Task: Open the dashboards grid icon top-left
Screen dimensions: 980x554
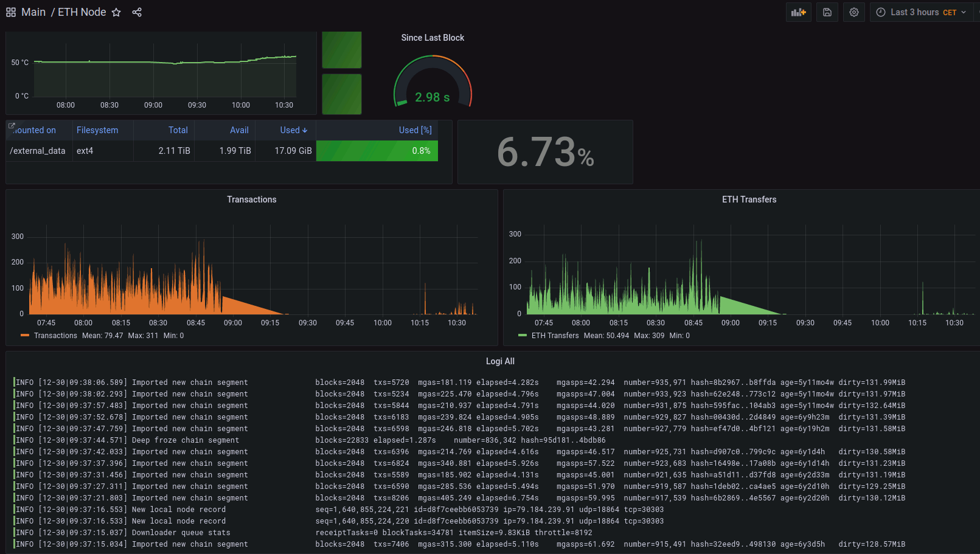Action: click(x=10, y=12)
